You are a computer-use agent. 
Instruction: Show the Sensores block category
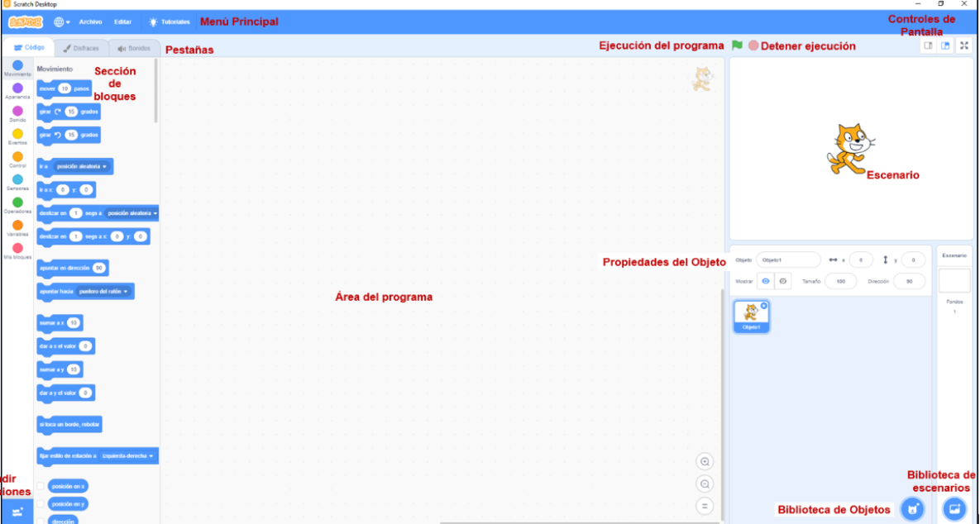pos(17,183)
